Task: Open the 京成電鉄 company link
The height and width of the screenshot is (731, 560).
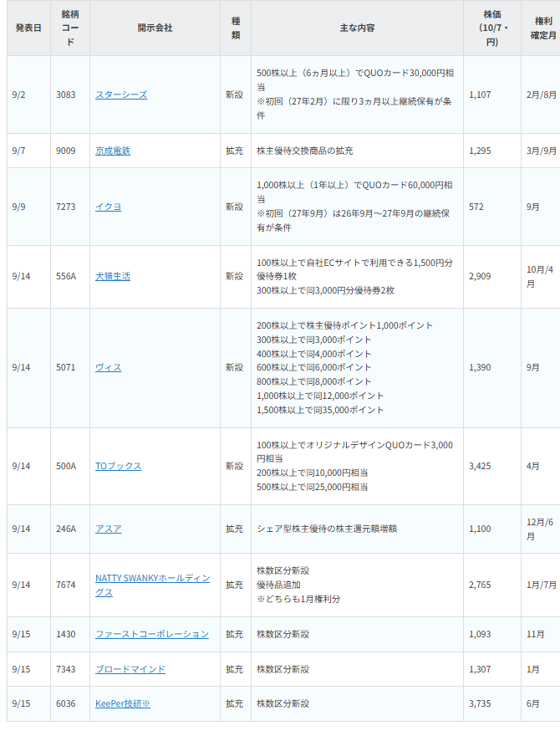Action: tap(113, 151)
